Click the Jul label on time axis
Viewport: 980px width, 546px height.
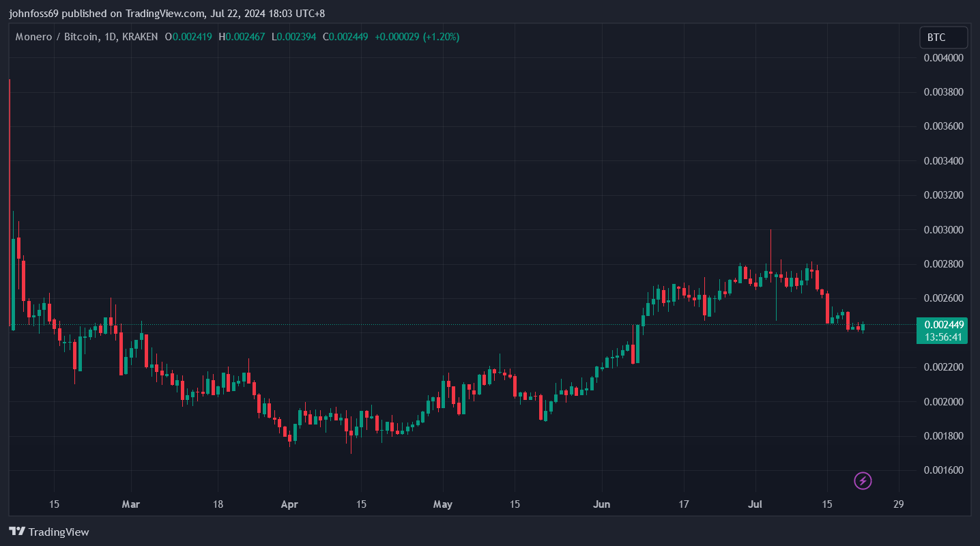pyautogui.click(x=755, y=504)
